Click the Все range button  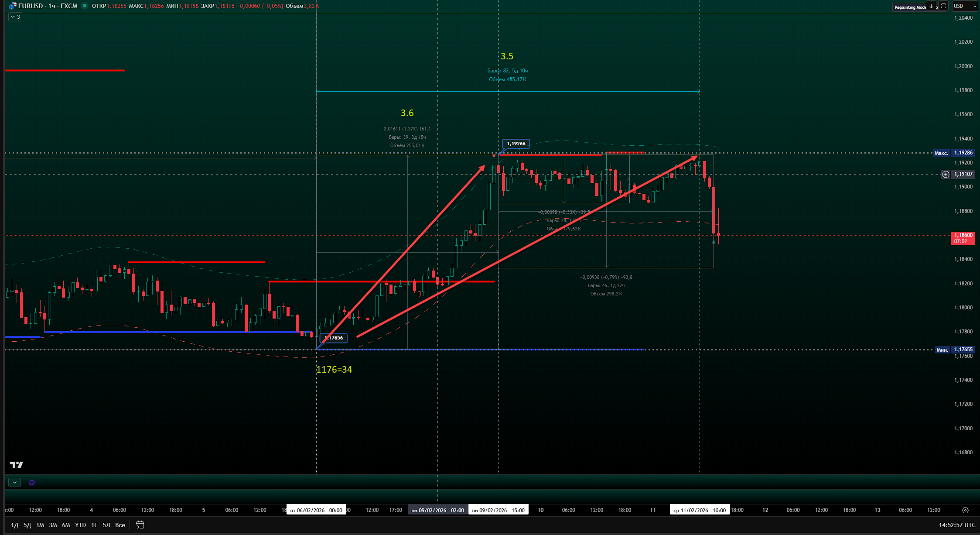coord(120,525)
